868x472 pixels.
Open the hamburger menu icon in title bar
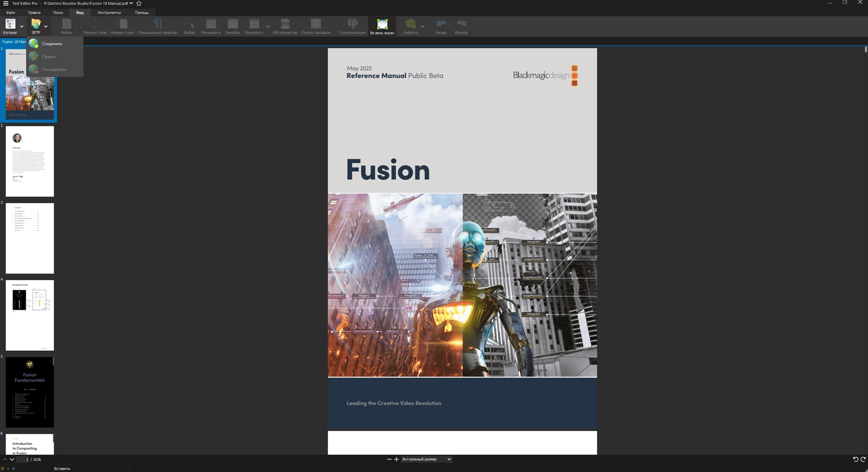(6, 3)
